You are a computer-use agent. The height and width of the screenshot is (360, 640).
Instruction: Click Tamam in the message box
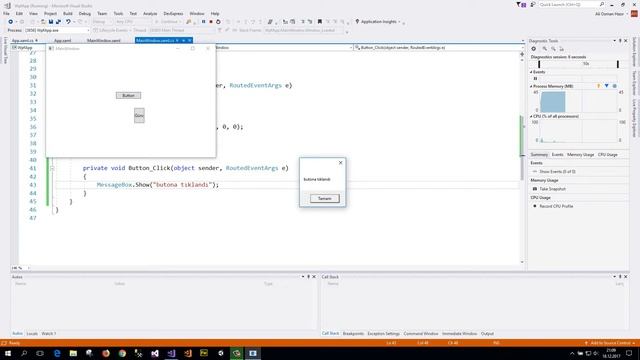click(324, 198)
